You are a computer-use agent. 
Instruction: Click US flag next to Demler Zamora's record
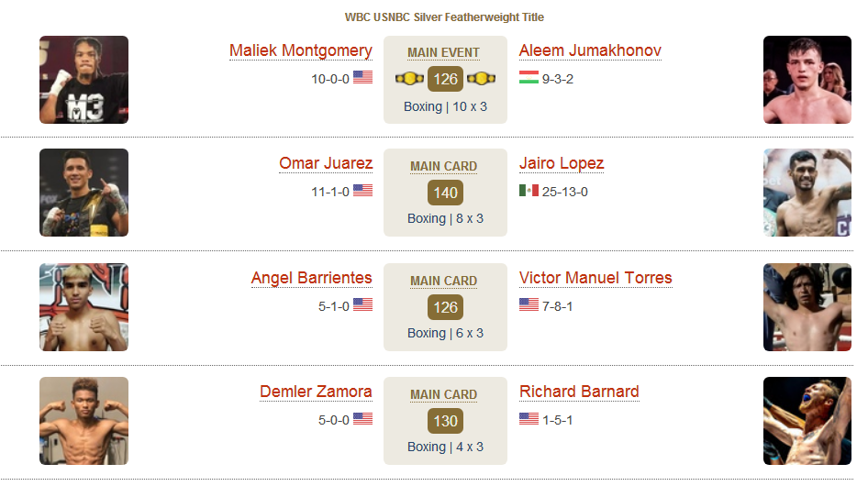coord(362,418)
